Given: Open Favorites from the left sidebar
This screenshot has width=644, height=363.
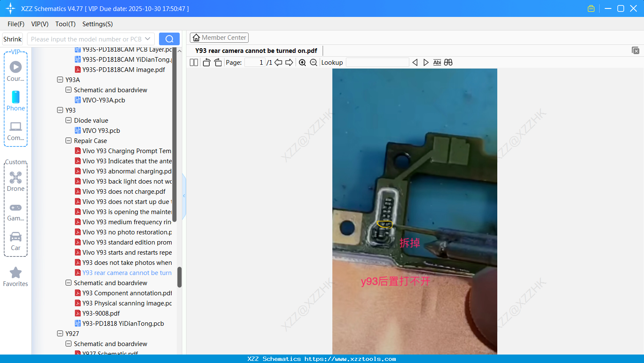Looking at the screenshot, I should (15, 277).
